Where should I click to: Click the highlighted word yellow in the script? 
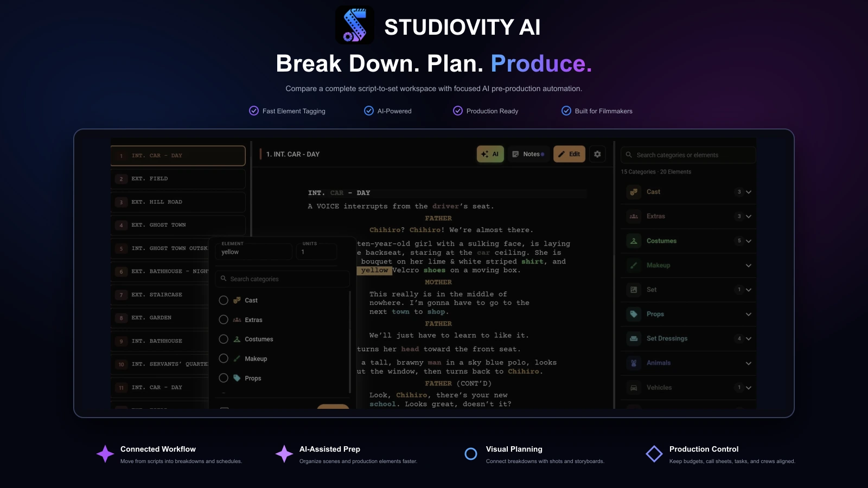click(x=374, y=270)
